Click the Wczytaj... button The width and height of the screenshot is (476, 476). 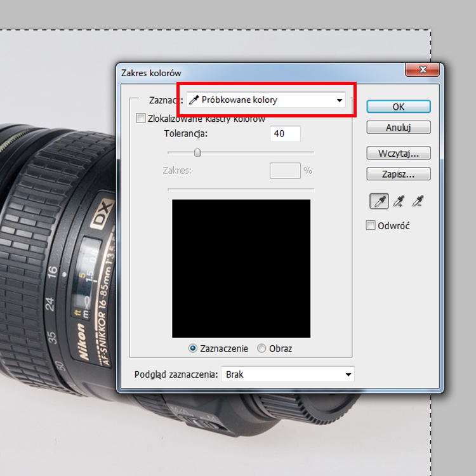tap(399, 153)
